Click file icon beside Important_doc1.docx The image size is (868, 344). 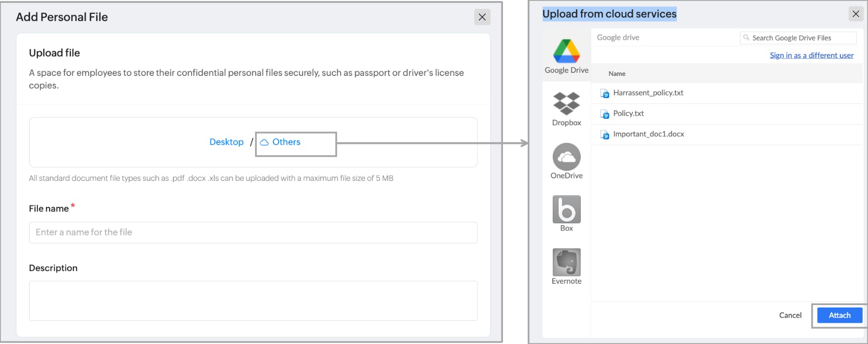(605, 135)
